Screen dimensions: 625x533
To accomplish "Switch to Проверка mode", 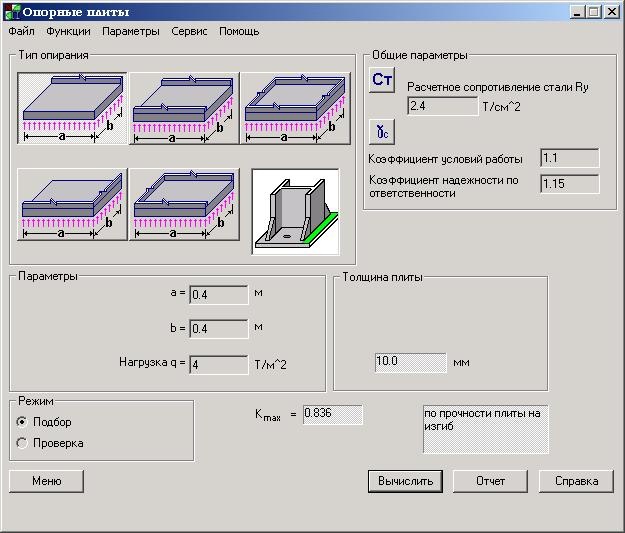I will tap(22, 443).
